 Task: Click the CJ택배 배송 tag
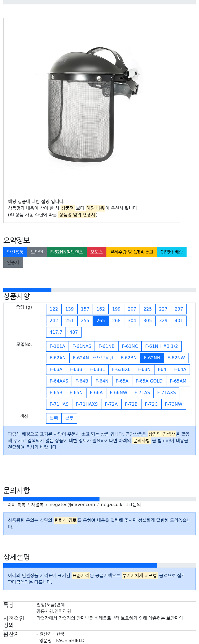(172, 252)
